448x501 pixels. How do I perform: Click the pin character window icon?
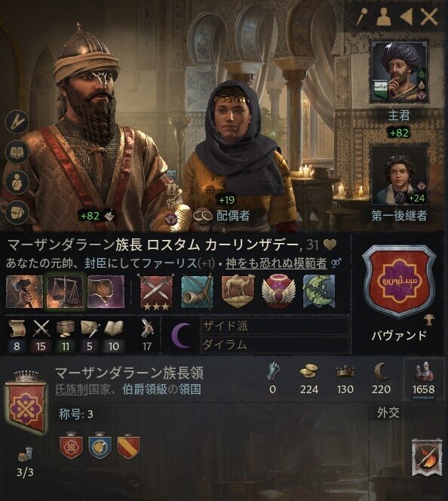pos(361,17)
